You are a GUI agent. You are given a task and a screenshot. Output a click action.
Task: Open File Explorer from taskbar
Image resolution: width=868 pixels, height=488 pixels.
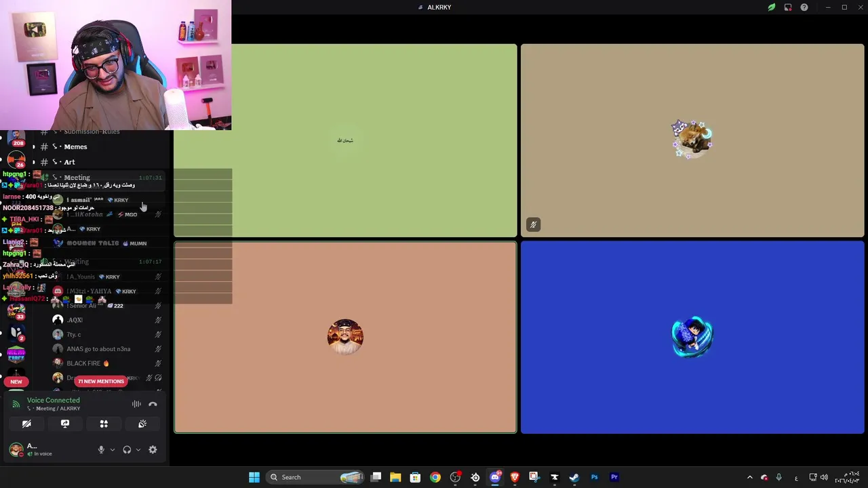[x=395, y=477]
